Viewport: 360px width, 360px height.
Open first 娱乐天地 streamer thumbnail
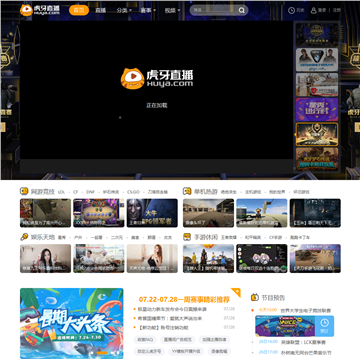tap(45, 259)
